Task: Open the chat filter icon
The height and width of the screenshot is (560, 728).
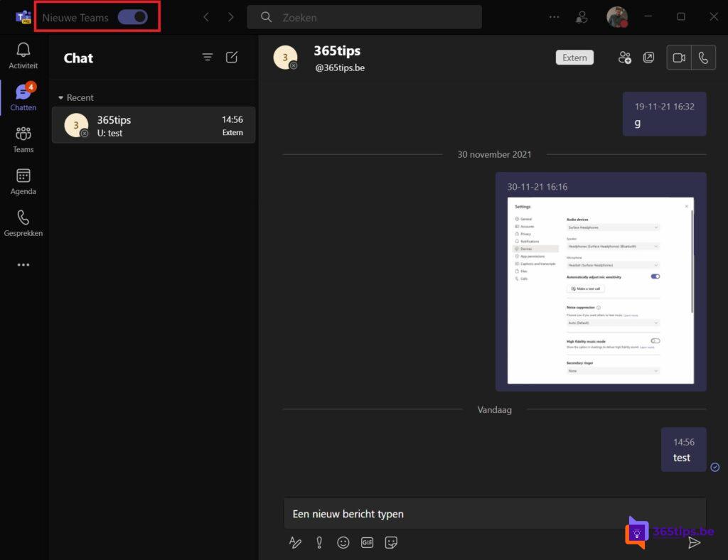Action: (208, 57)
